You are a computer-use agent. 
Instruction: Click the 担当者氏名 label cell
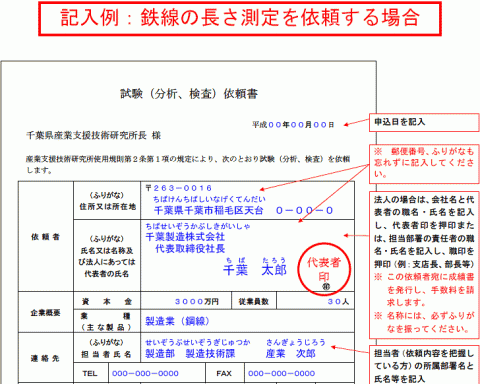(x=107, y=348)
